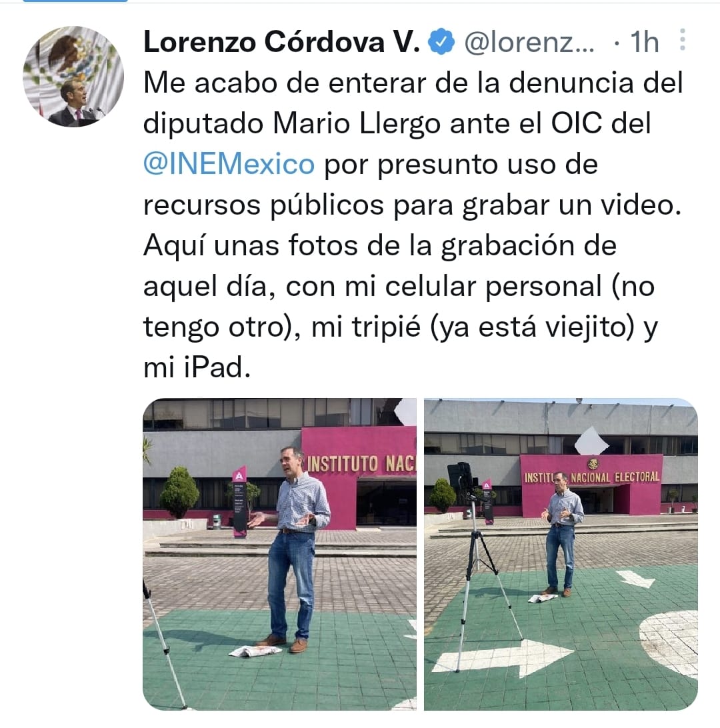Open the @INEMexico mention
720x728 pixels.
pyautogui.click(x=229, y=164)
